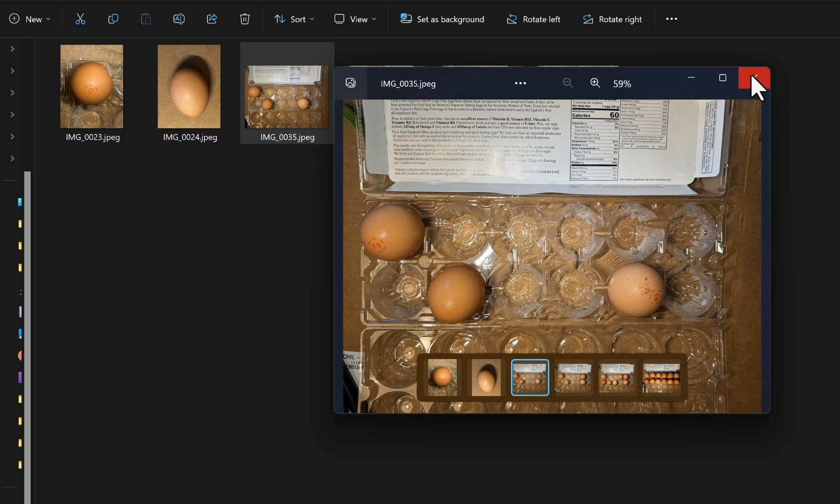Zoom out using the magnifier minus icon
The height and width of the screenshot is (504, 840).
568,83
